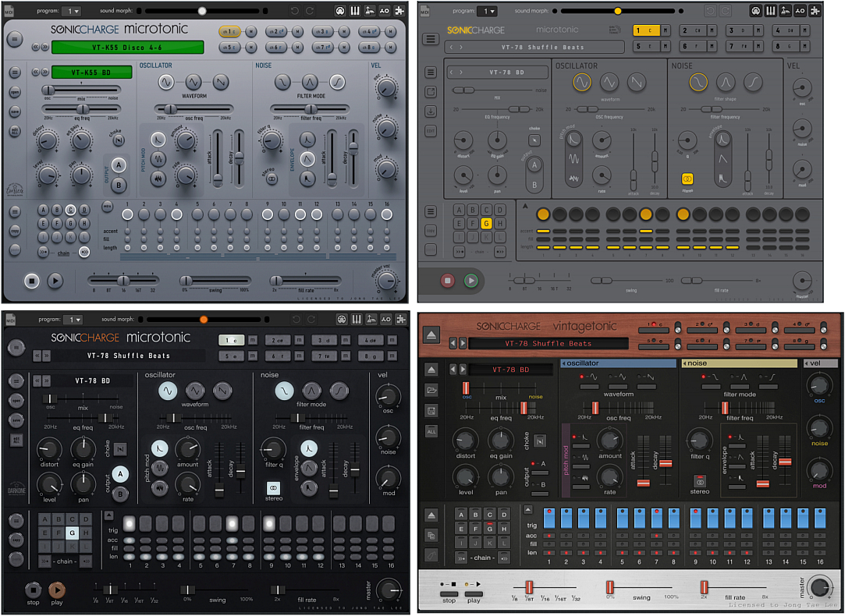
Task: Select noise pitch mod mode in silver microtonic
Action: click(158, 179)
